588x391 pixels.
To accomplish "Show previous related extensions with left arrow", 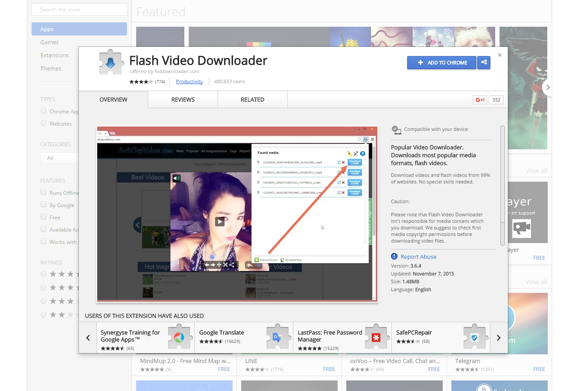I will [x=88, y=338].
